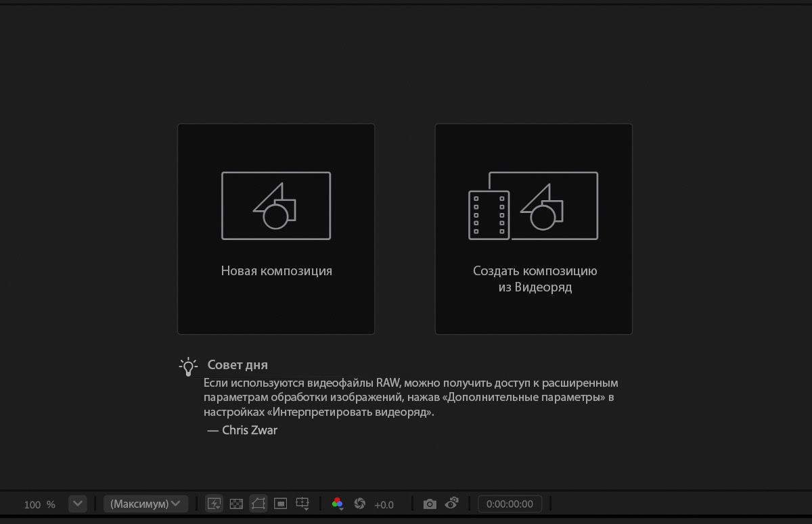Screen dimensions: 812x524
Task: Click the 100 % magnification value
Action: 39,504
